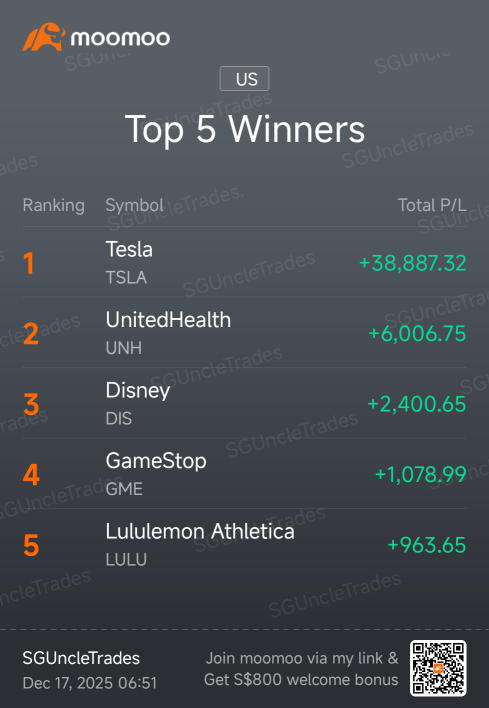The height and width of the screenshot is (708, 489).
Task: Click the Total P/L column header
Action: (x=432, y=205)
